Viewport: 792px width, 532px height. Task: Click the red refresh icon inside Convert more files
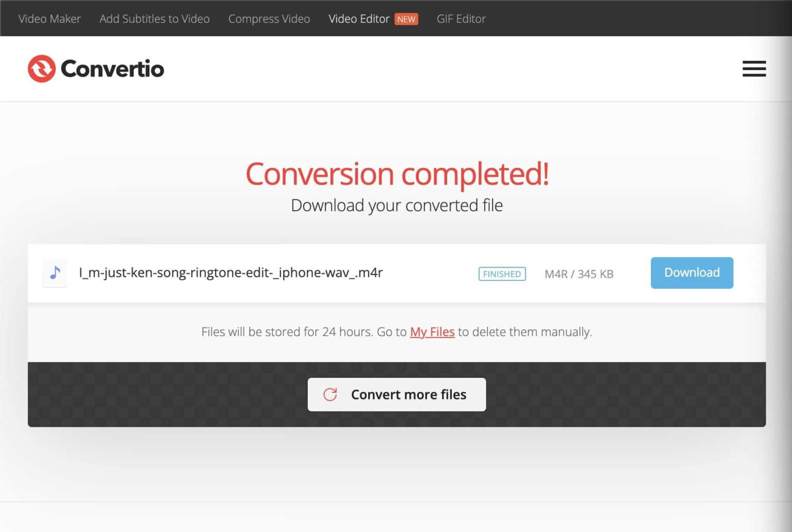pos(331,394)
